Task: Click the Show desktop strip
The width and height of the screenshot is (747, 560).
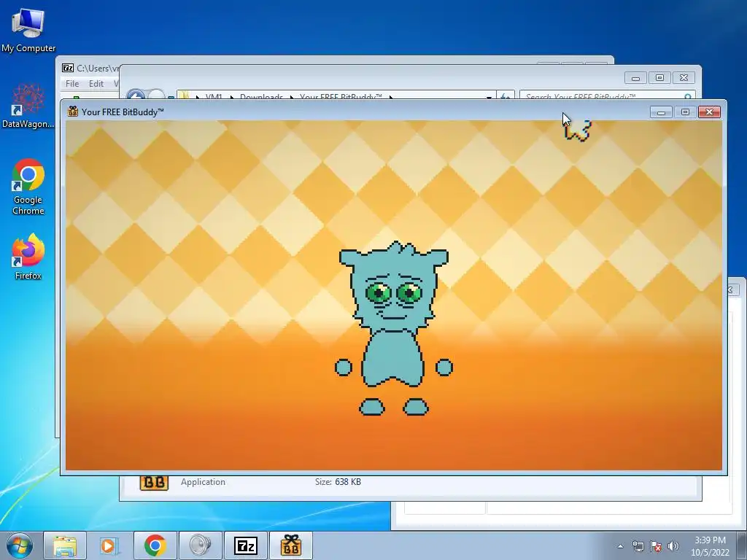Action: (742, 545)
